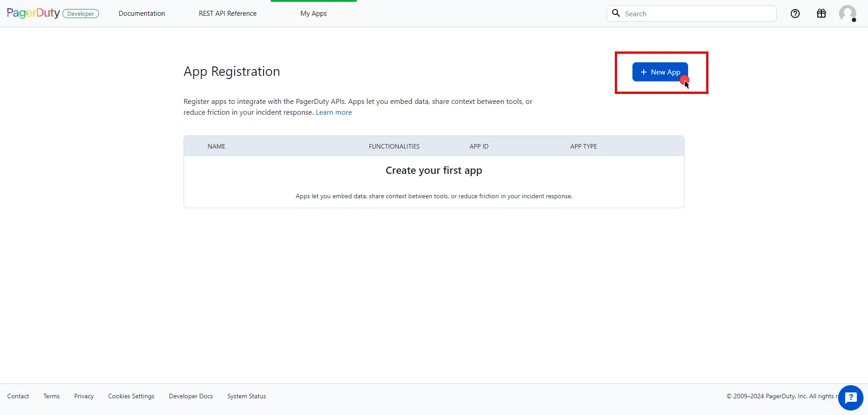Viewport: 868px width, 415px height.
Task: Select the My Apps tab
Action: [x=313, y=14]
